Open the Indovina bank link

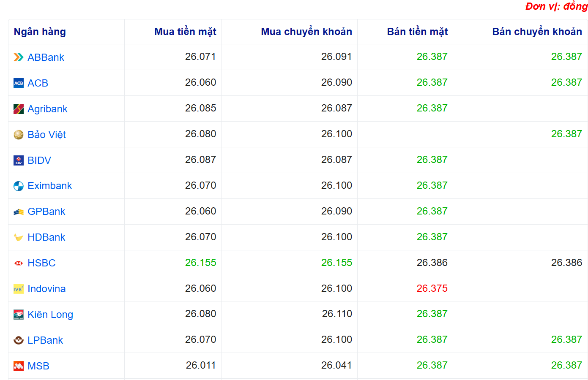46,289
